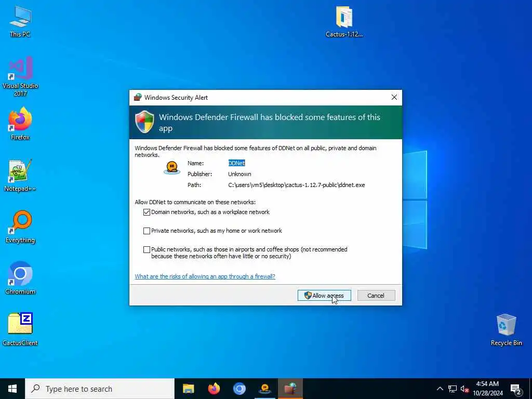
Task: Open Chromium from taskbar
Action: [239, 389]
